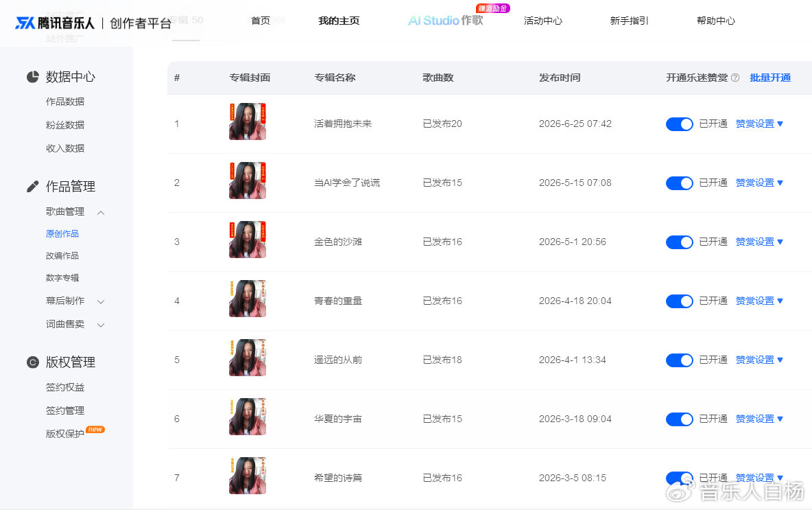Screen dimensions: 812x510
Task: Toggle off 乐迷赞赏 for 活着拥抱未来
Action: [679, 124]
